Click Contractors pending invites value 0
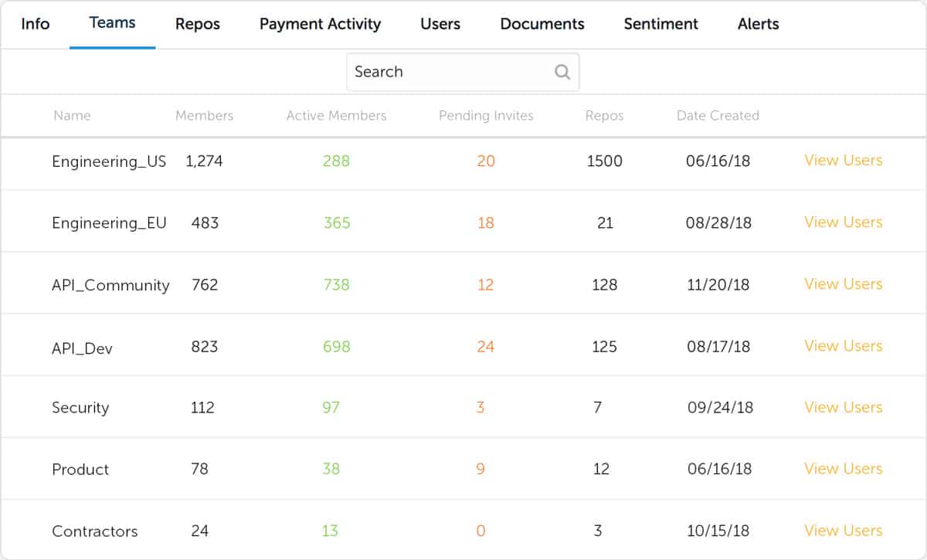The image size is (927, 560). click(x=480, y=531)
